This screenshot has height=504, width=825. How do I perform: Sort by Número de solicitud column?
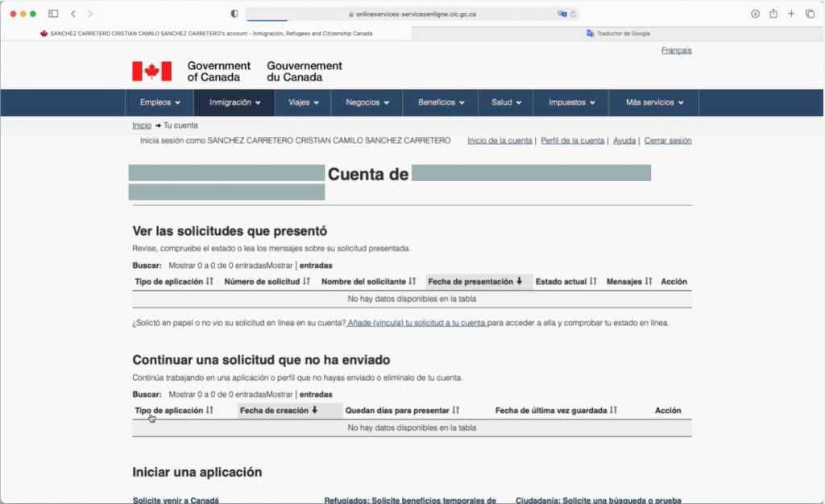tap(267, 282)
